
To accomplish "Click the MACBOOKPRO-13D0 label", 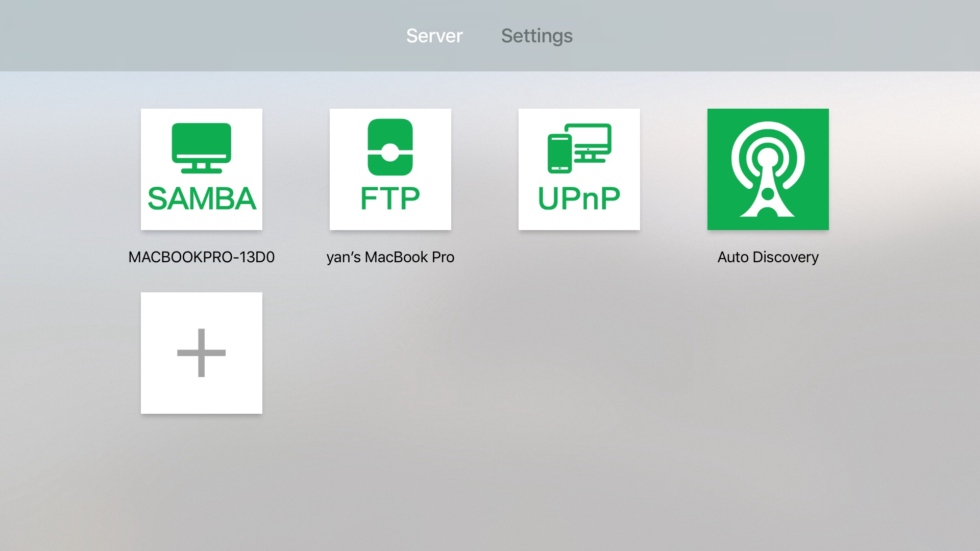I will pos(202,257).
